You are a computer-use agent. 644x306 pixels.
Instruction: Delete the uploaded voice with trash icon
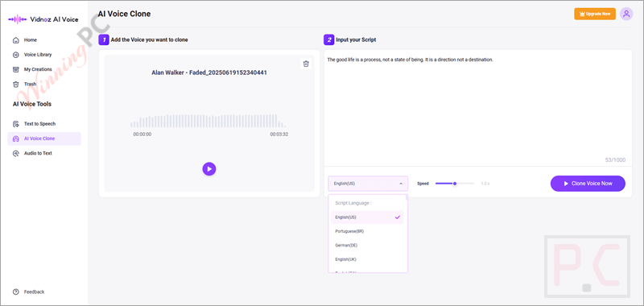pyautogui.click(x=306, y=64)
